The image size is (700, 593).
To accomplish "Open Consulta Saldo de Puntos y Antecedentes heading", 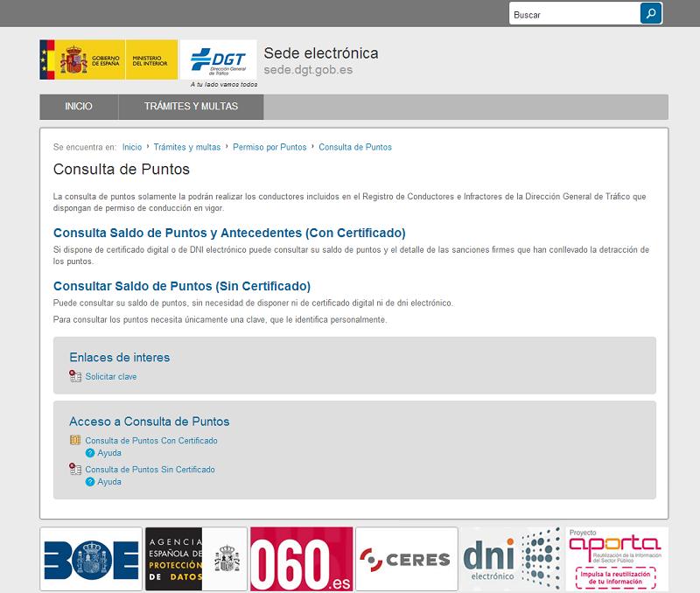I will 229,233.
